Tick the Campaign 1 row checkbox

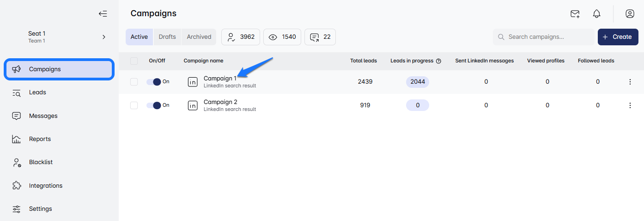coord(134,82)
